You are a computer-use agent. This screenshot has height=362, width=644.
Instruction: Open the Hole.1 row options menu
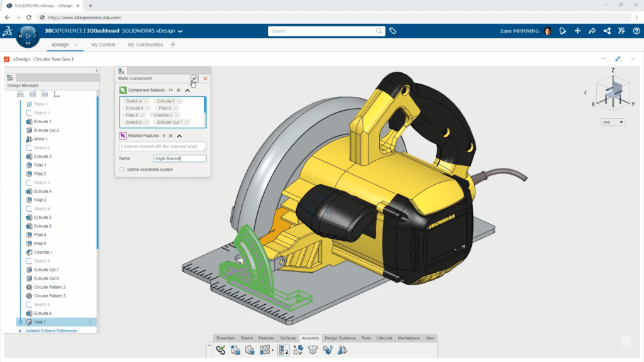point(91,322)
